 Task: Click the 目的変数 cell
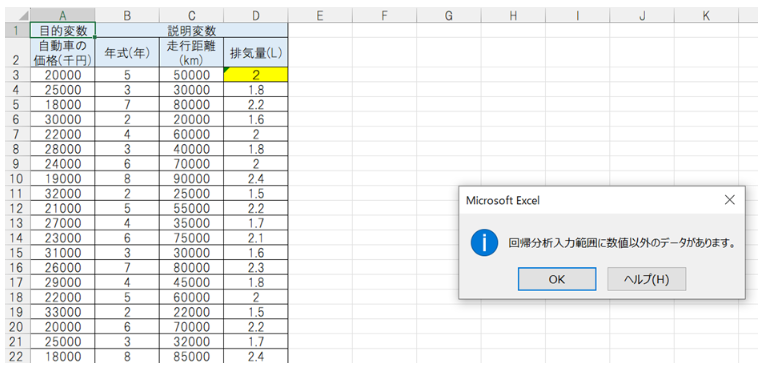pyautogui.click(x=63, y=30)
